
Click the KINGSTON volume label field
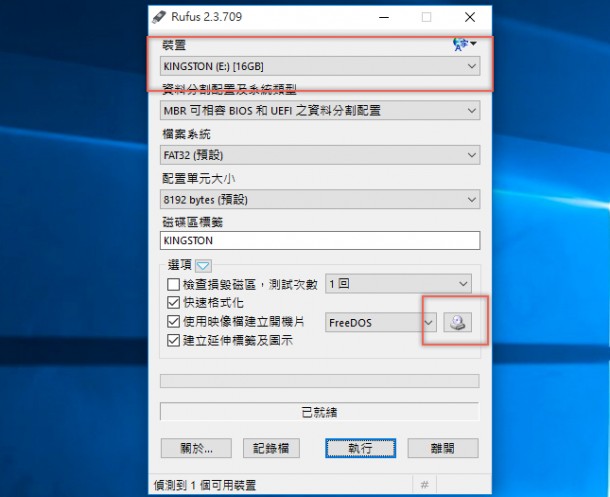tap(320, 240)
